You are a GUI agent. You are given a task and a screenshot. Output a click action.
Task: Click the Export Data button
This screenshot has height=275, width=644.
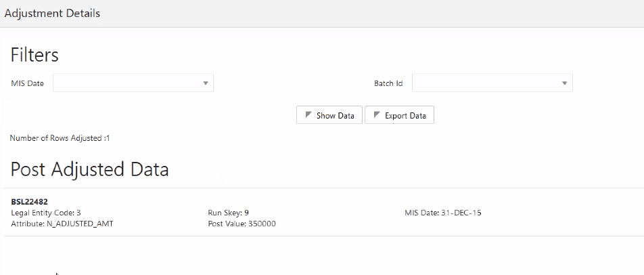[399, 116]
